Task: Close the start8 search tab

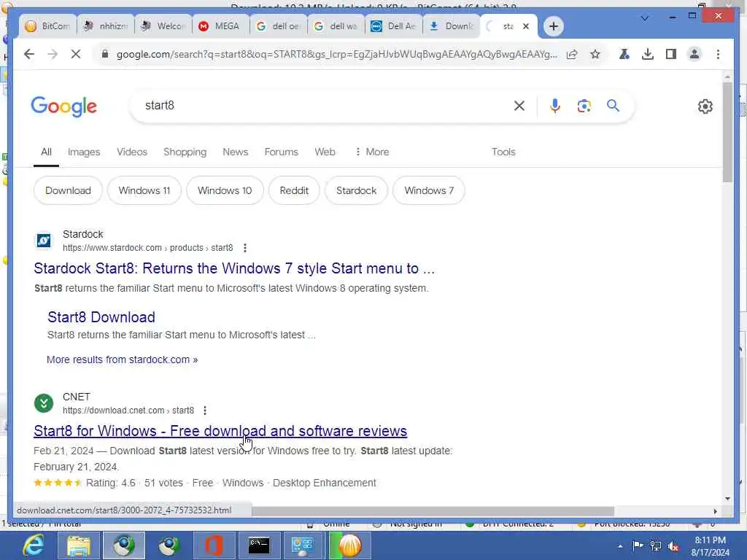Action: (526, 26)
